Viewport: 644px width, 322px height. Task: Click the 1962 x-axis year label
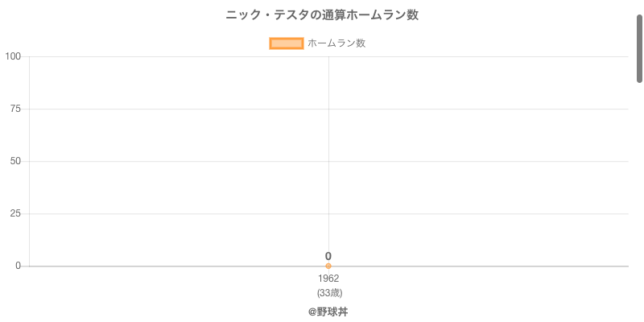click(x=328, y=279)
